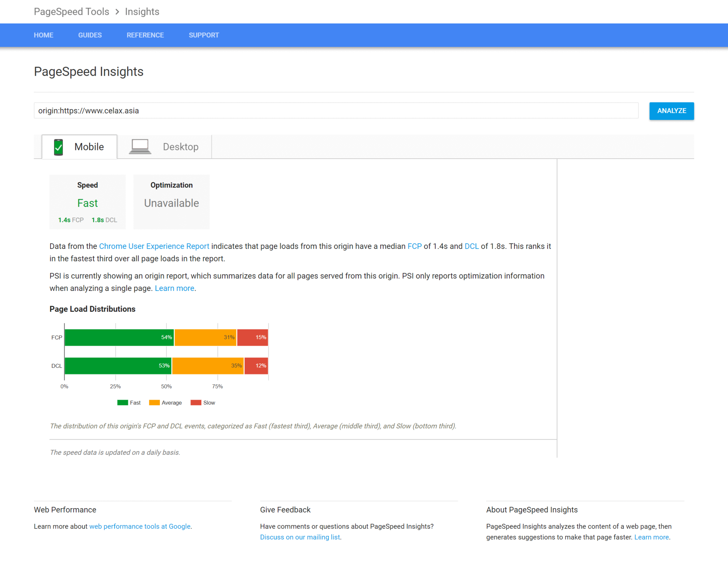Click the orange Average legend swatch
Viewport: 728px width, 574px height.
pos(154,402)
